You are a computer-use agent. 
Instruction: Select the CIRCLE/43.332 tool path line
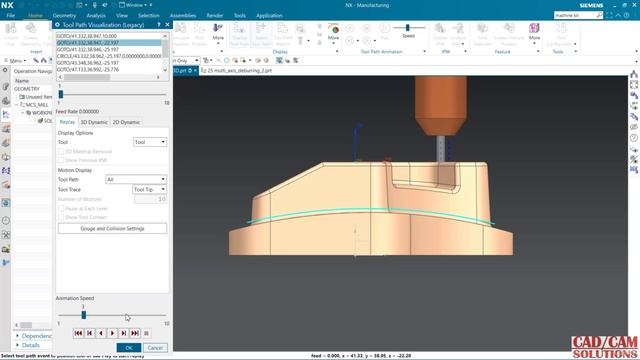point(109,56)
